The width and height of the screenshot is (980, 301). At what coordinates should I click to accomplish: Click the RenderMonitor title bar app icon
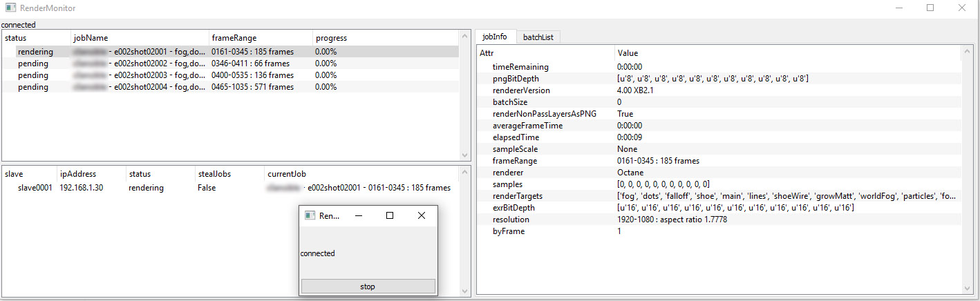coord(11,8)
